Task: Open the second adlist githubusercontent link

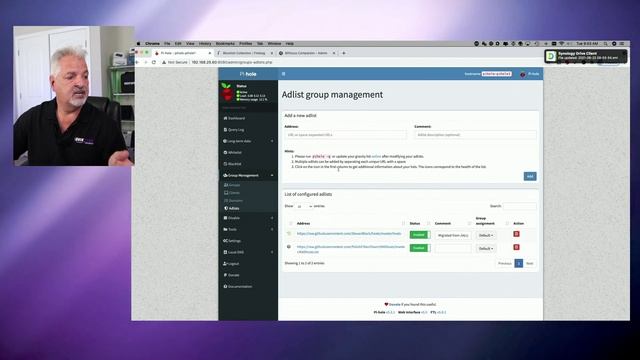Action: (x=351, y=249)
